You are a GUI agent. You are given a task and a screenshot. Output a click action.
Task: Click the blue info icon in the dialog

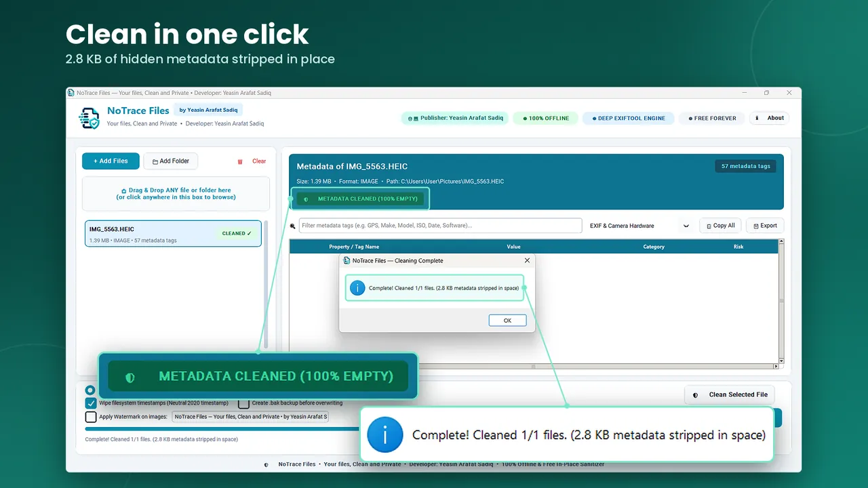(x=357, y=288)
